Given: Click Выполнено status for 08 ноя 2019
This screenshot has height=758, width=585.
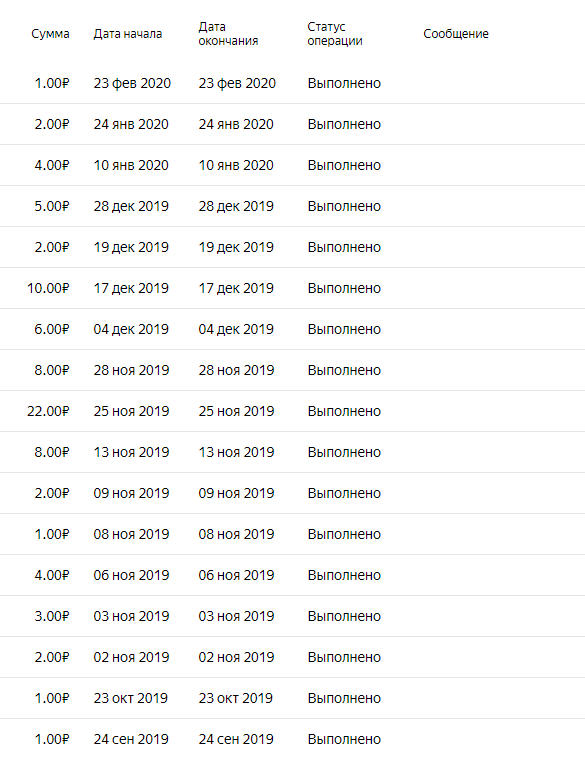Looking at the screenshot, I should pyautogui.click(x=344, y=534).
